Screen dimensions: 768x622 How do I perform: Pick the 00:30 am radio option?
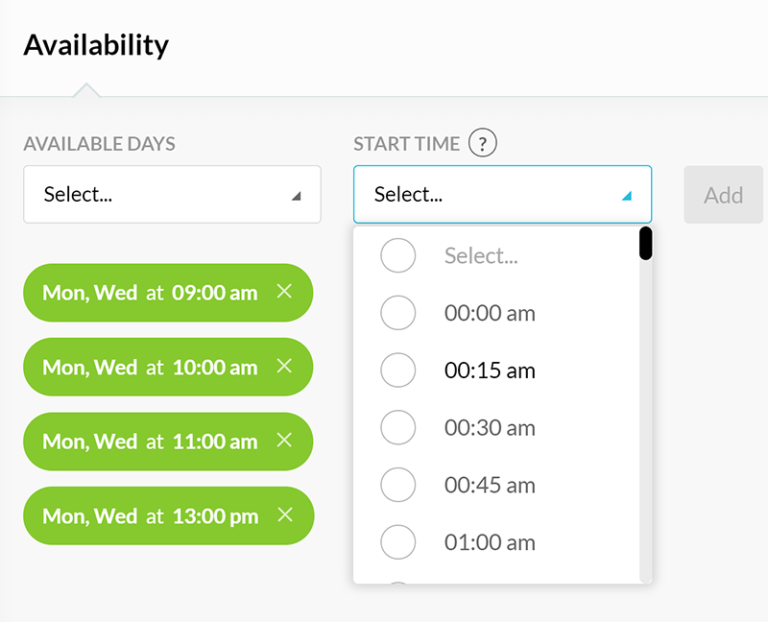coord(398,428)
